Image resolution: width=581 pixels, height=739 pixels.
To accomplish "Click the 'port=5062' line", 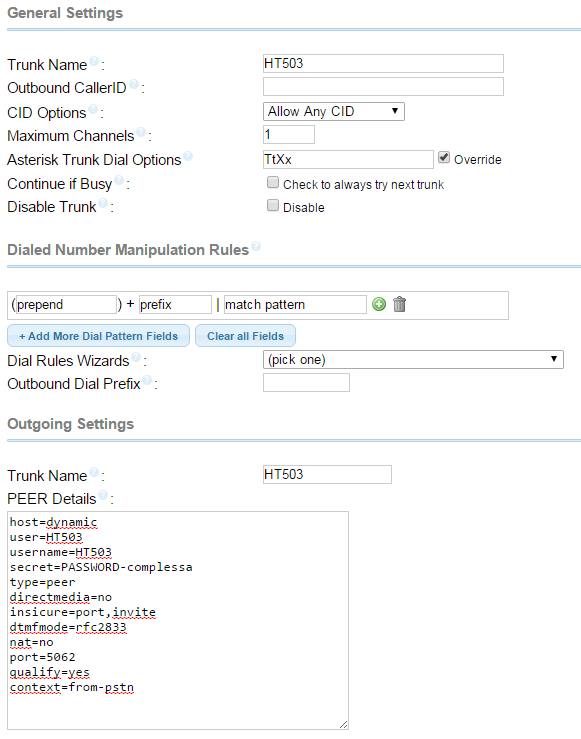I will pyautogui.click(x=42, y=657).
